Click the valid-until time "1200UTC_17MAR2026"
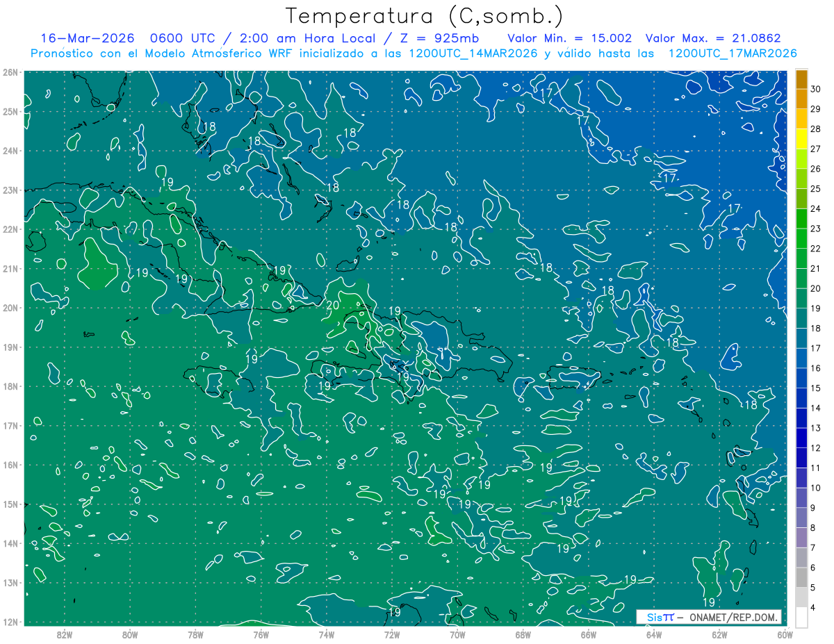The height and width of the screenshot is (644, 834). (732, 53)
